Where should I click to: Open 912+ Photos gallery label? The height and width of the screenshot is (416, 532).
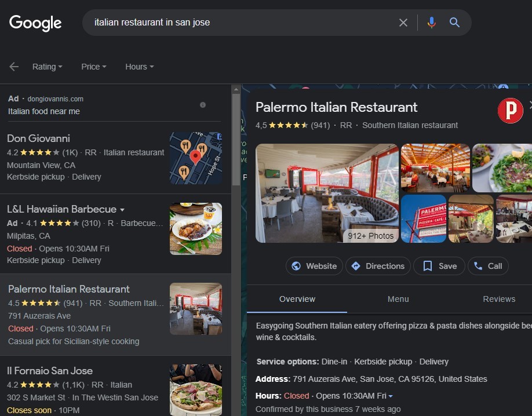[370, 236]
